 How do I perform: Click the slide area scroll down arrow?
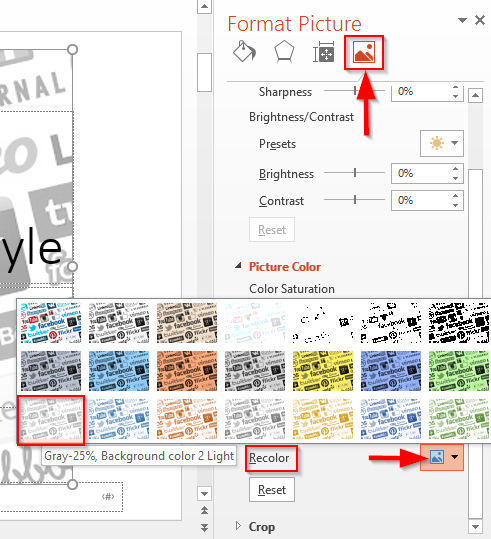[204, 494]
